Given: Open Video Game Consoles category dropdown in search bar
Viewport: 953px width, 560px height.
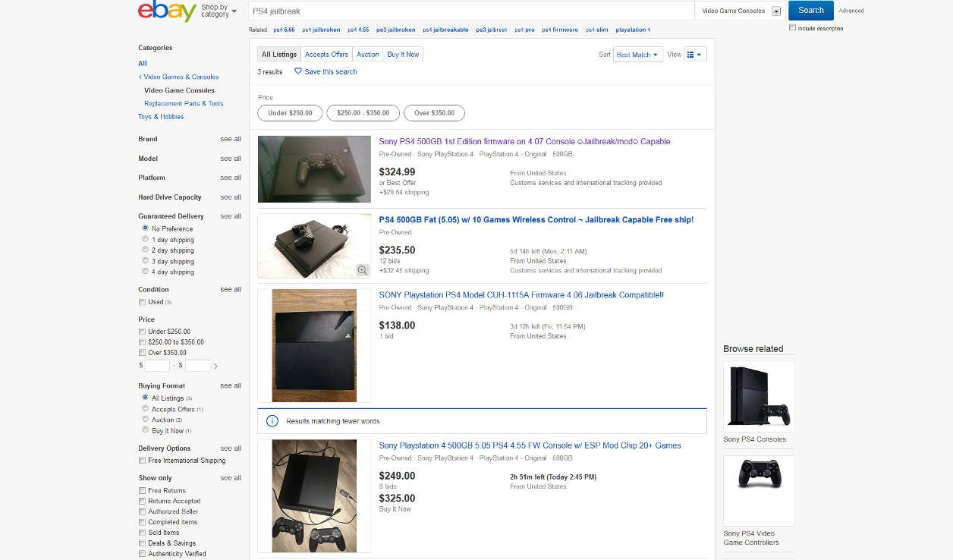Looking at the screenshot, I should (x=741, y=11).
